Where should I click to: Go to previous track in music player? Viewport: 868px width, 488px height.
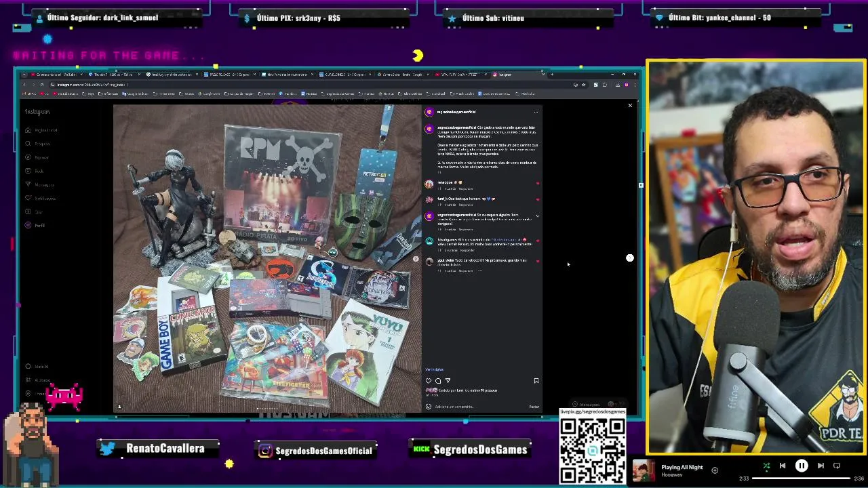783,466
